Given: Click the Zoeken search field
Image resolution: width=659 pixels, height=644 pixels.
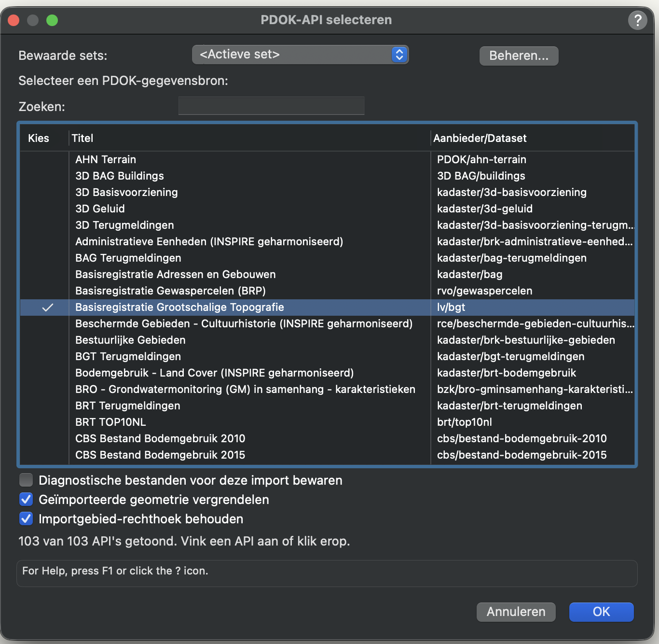Looking at the screenshot, I should [271, 106].
